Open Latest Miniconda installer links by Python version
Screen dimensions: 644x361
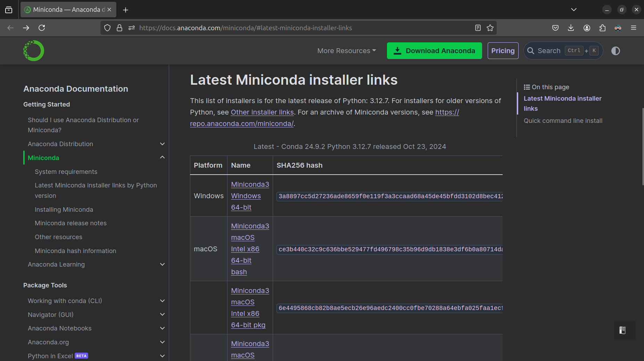coord(96,190)
